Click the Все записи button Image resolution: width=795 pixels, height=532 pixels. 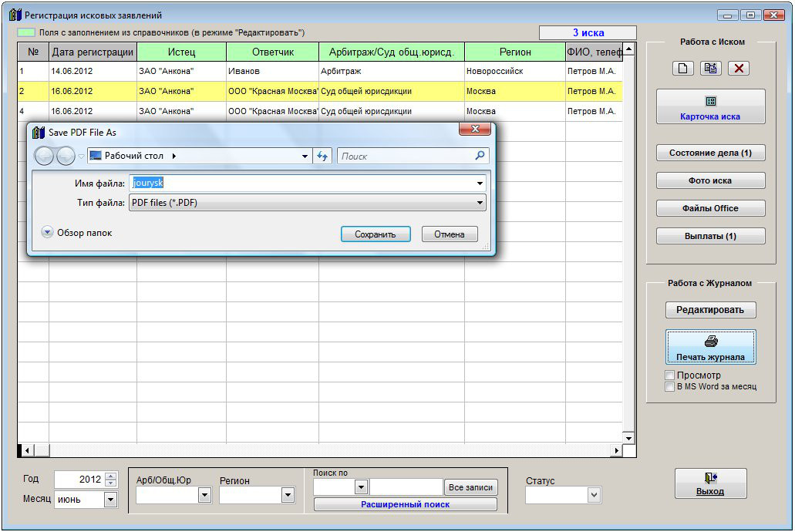(x=470, y=487)
